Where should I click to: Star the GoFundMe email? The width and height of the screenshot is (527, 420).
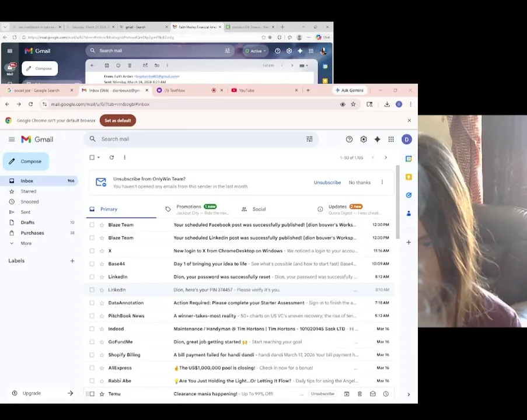click(x=102, y=342)
